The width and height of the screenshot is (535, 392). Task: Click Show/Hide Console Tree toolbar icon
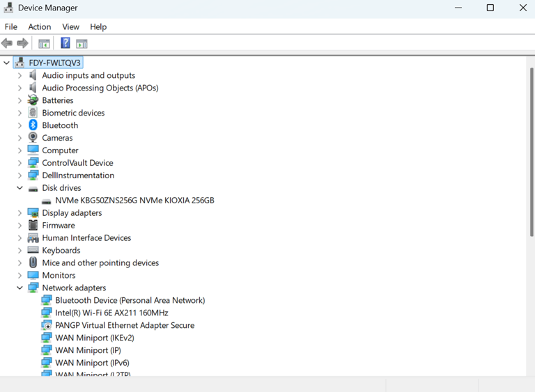(x=44, y=43)
